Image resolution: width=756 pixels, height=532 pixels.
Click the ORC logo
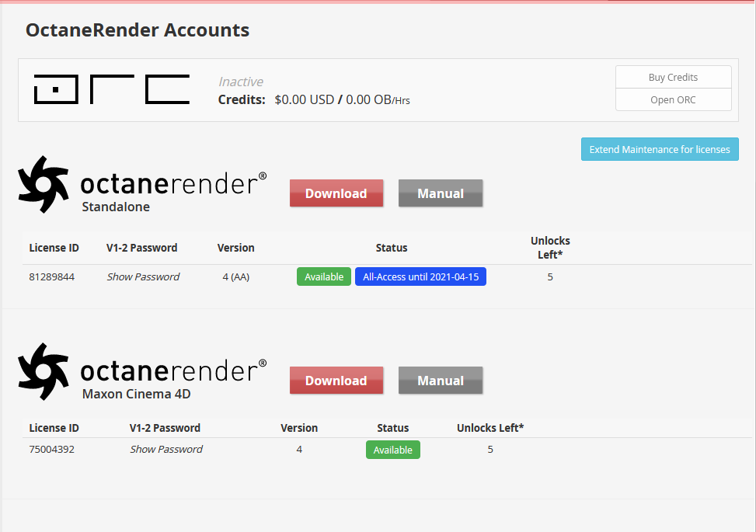tap(111, 89)
